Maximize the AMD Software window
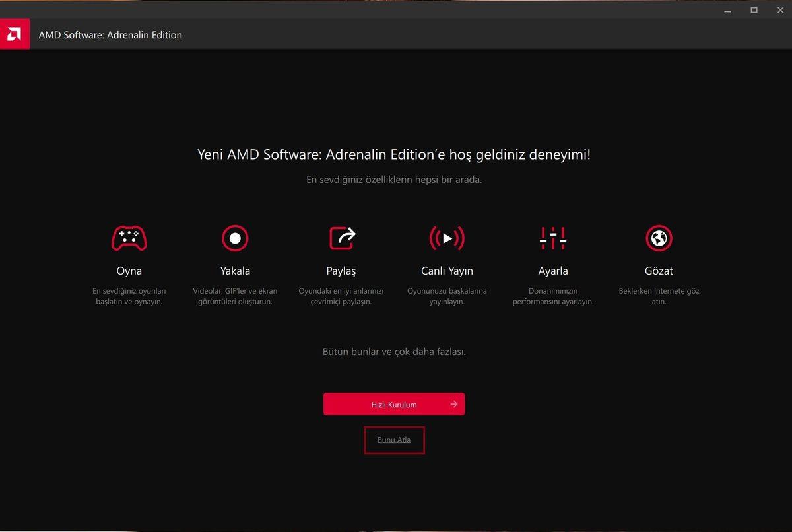Image resolution: width=792 pixels, height=532 pixels. coord(754,10)
